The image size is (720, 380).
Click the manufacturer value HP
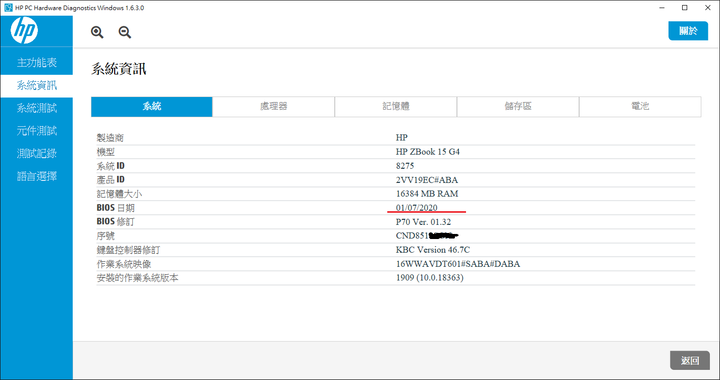(x=402, y=138)
